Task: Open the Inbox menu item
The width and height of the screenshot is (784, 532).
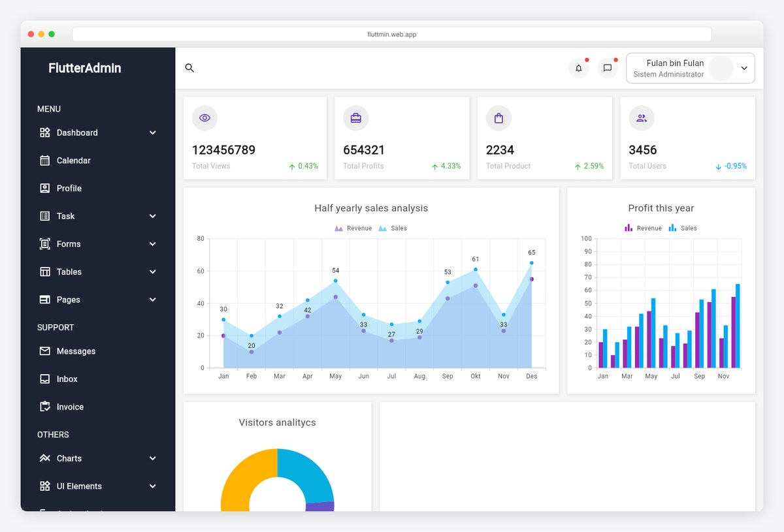Action: tap(98, 379)
